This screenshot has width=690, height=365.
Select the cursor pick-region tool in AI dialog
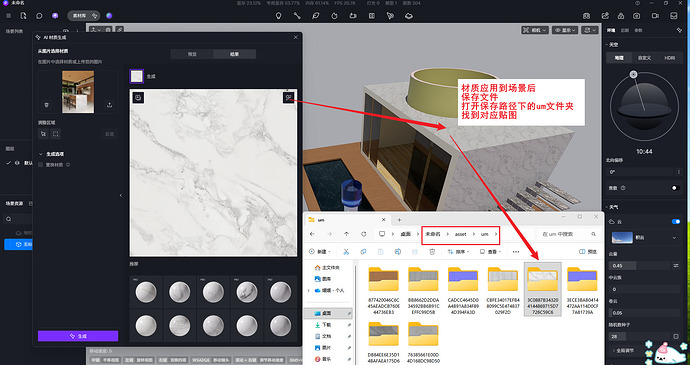(43, 133)
